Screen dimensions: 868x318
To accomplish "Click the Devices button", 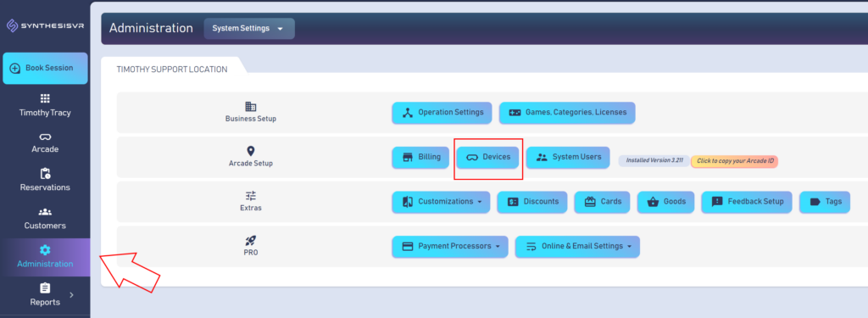I will tap(487, 158).
